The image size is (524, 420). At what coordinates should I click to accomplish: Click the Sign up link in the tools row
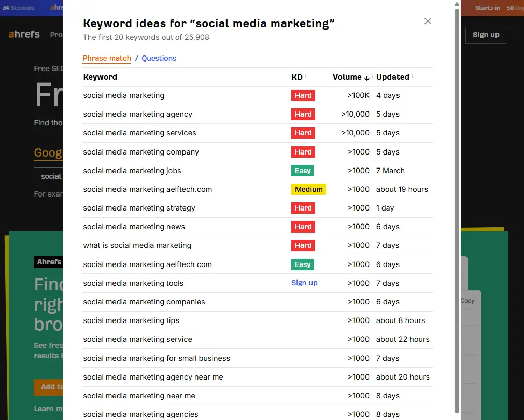[304, 283]
